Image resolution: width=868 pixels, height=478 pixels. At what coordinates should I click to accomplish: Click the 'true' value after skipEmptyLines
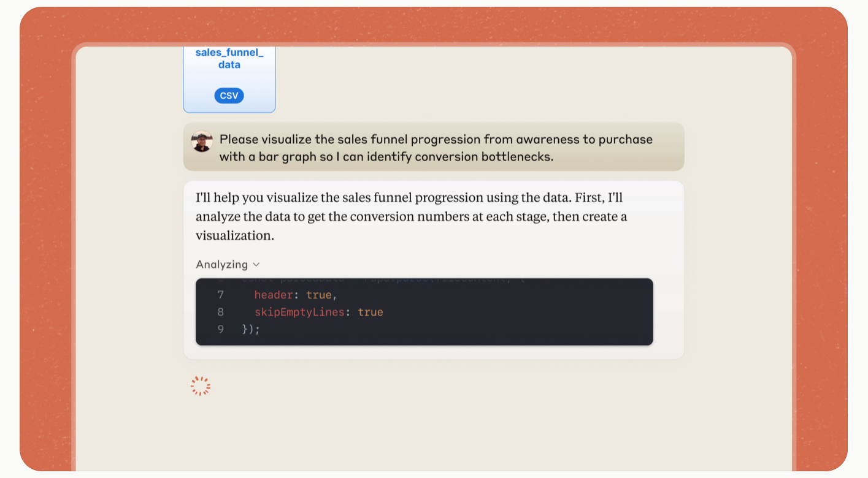371,313
